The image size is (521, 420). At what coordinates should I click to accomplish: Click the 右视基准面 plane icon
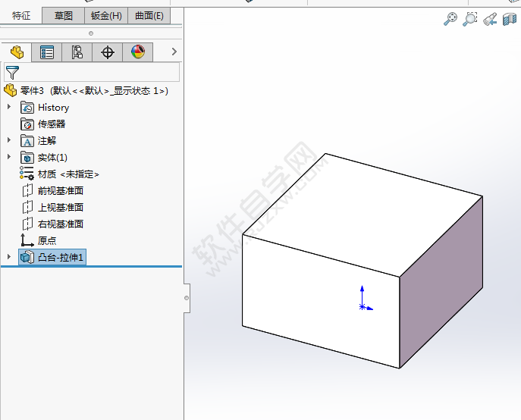pyautogui.click(x=27, y=224)
